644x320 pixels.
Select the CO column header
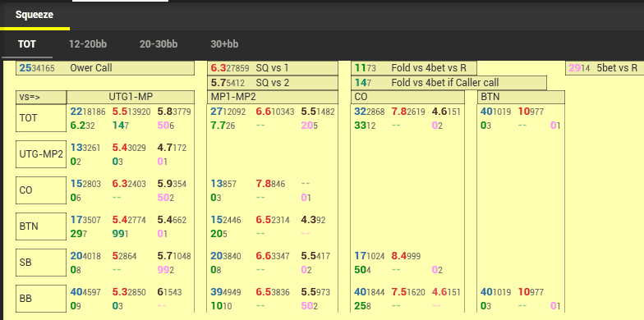point(407,98)
